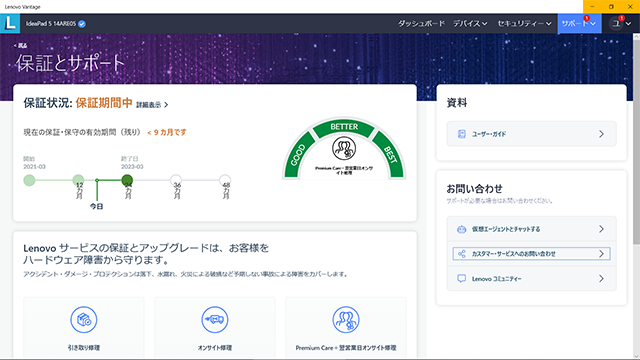
Task: Open the サポート menu with notification badge
Action: point(579,24)
